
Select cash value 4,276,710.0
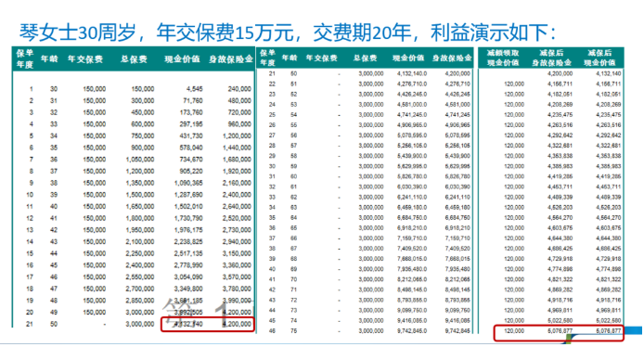412,84
